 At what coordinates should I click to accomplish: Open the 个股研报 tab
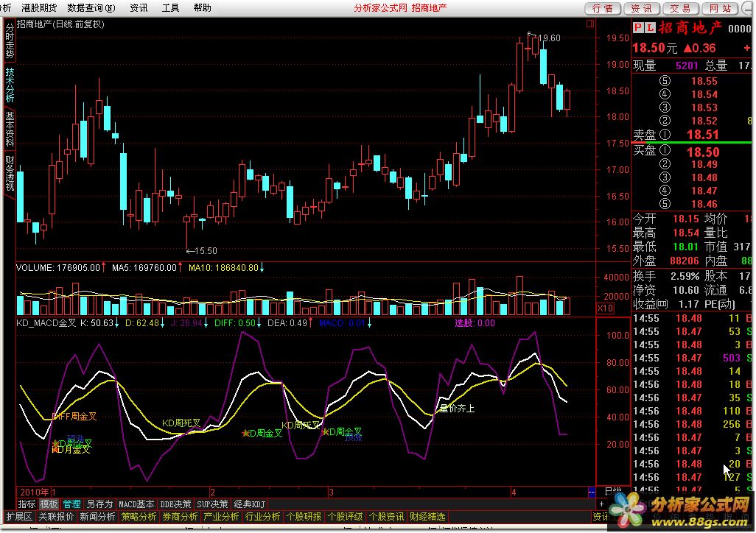[x=304, y=517]
